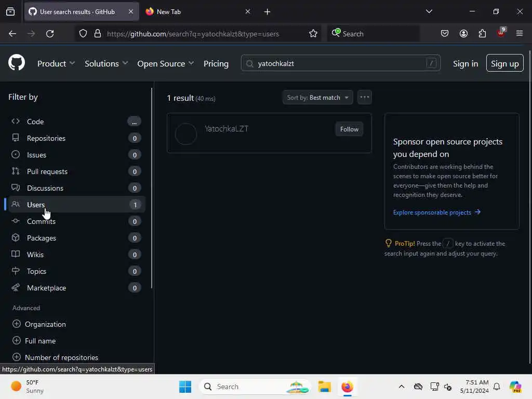Show site tracking protection shield icon
This screenshot has width=532, height=399.
coord(83,34)
